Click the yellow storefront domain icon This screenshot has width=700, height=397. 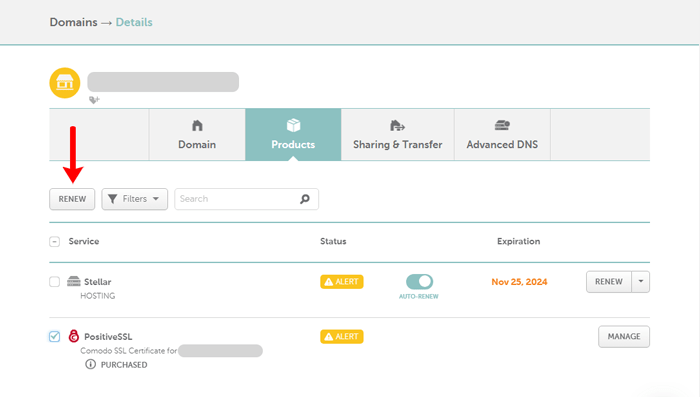click(x=65, y=83)
